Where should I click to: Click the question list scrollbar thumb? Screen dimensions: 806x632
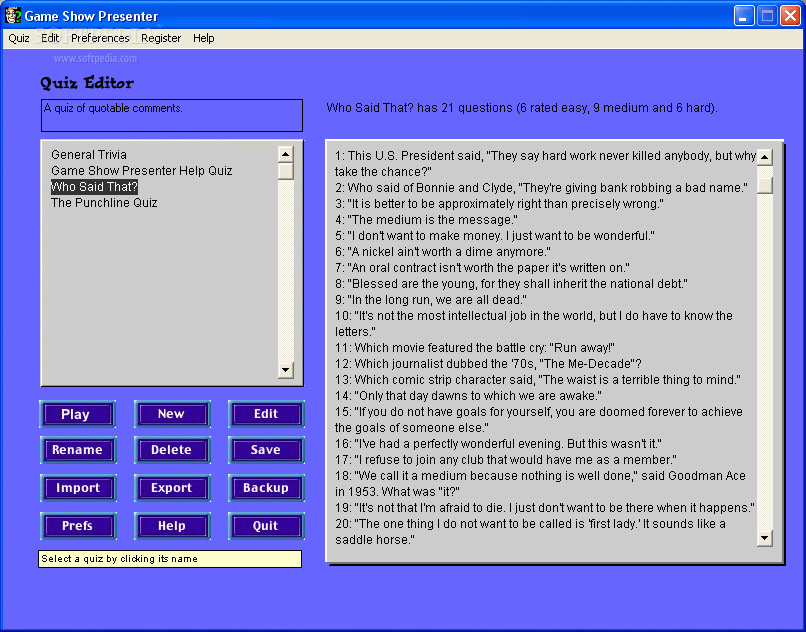point(765,185)
